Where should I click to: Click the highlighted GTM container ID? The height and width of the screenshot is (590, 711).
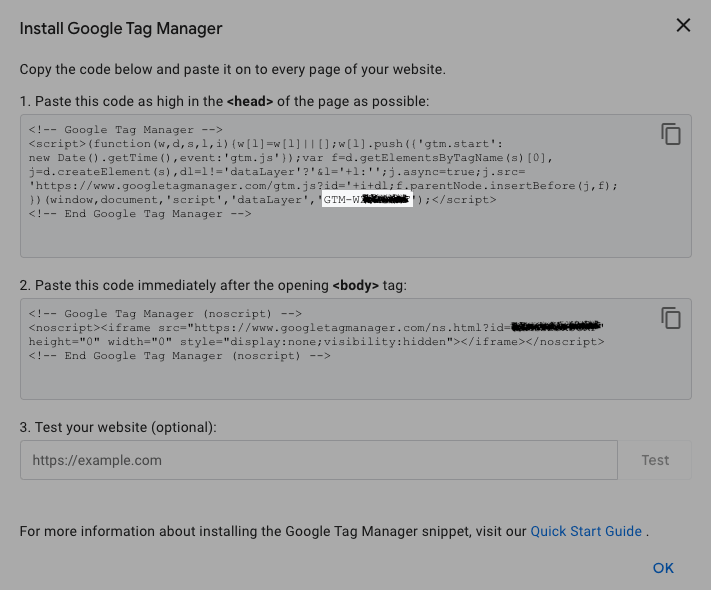point(367,200)
